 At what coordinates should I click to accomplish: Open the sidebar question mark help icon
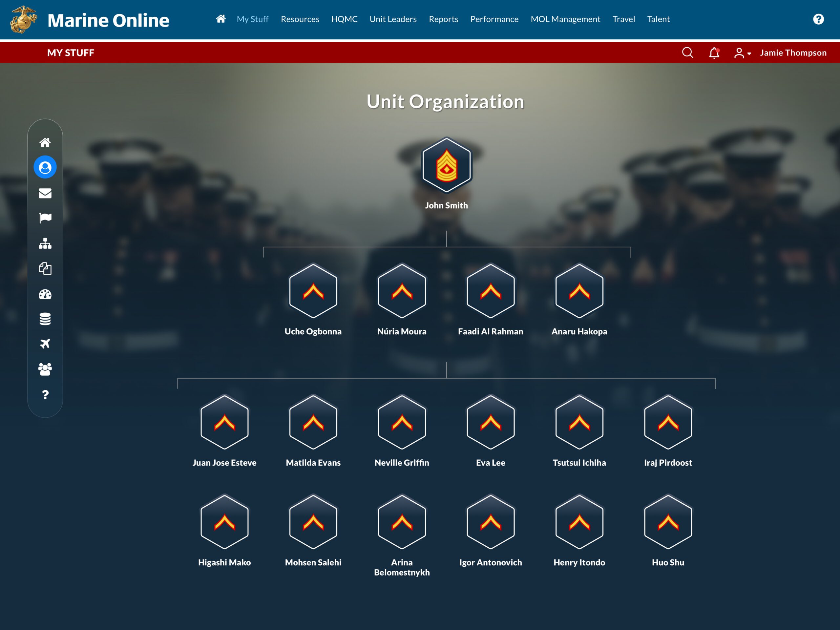(x=45, y=394)
